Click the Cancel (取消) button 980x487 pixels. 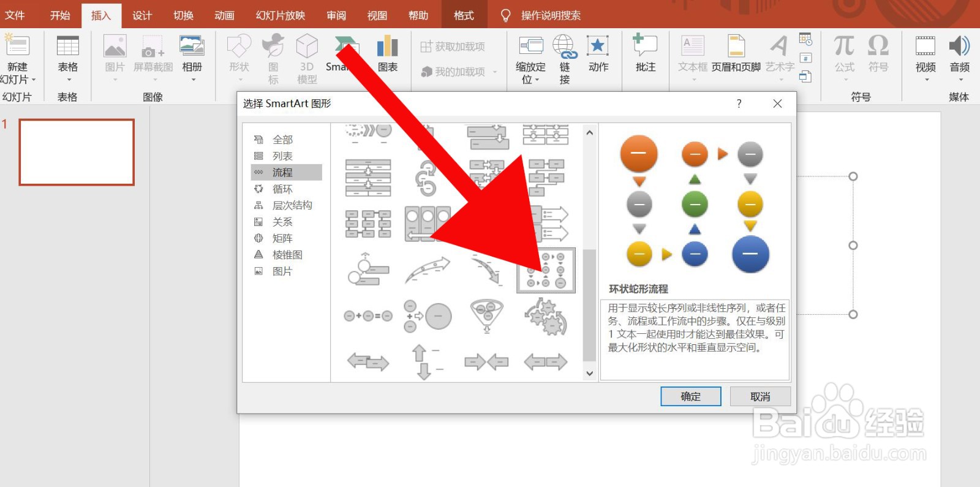761,396
